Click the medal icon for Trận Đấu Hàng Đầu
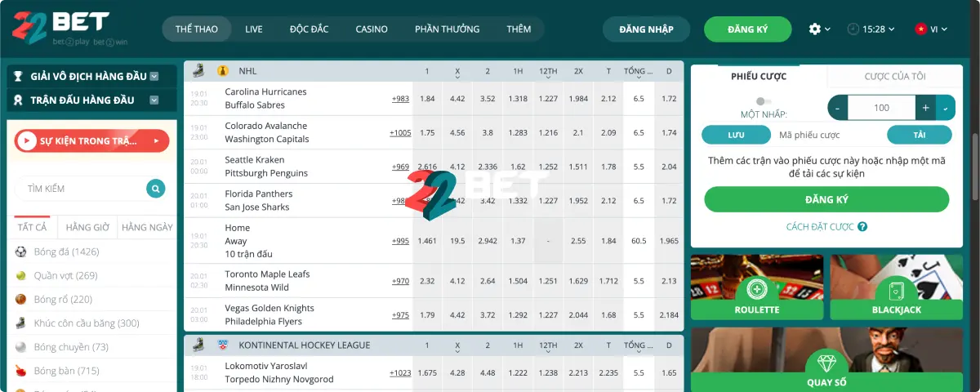 tap(18, 100)
